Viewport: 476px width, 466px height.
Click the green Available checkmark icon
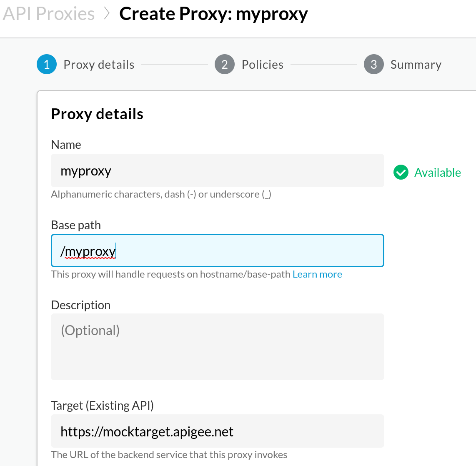401,172
